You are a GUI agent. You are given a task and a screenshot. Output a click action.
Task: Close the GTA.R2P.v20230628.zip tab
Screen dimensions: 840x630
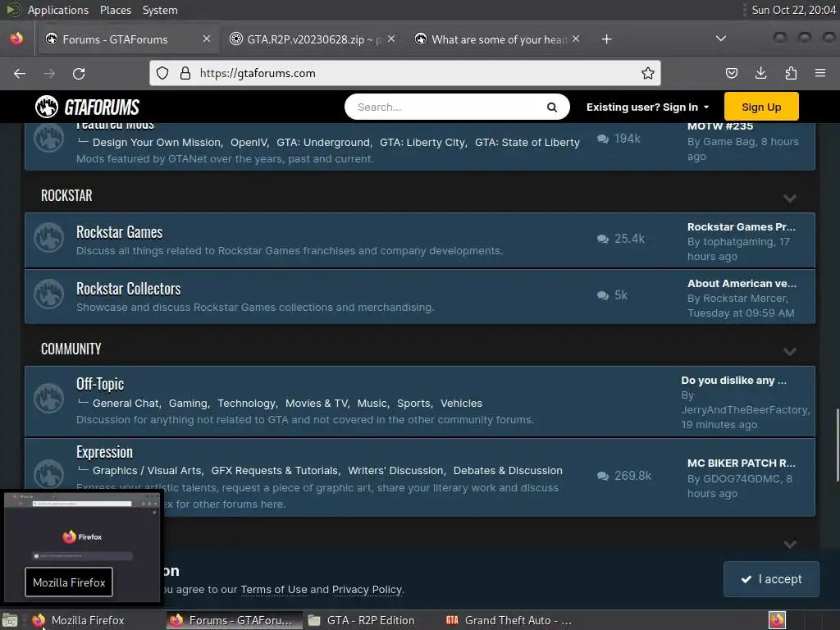(391, 39)
